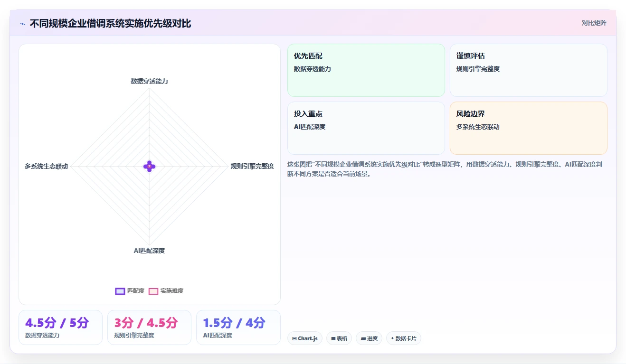Open the 风险边界 card
This screenshot has width=626, height=364.
pos(529,128)
